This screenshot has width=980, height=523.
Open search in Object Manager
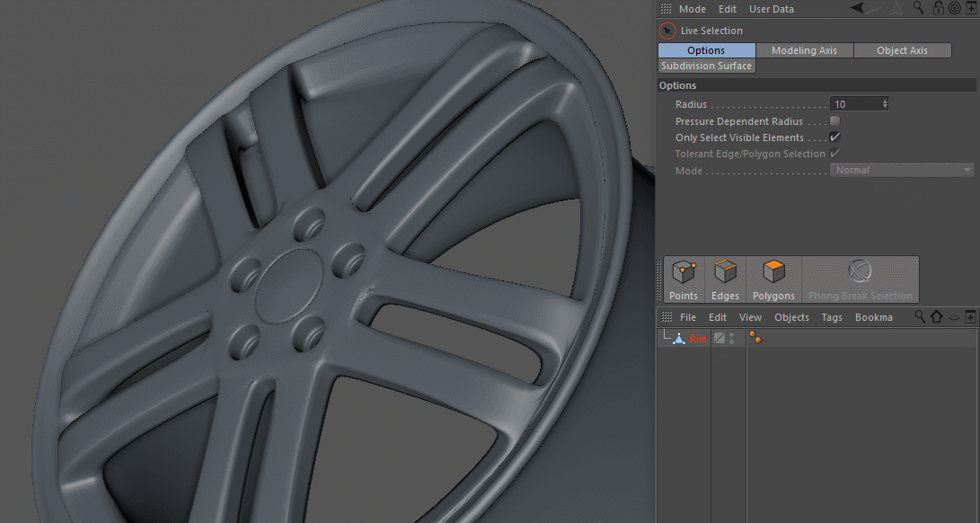[920, 316]
